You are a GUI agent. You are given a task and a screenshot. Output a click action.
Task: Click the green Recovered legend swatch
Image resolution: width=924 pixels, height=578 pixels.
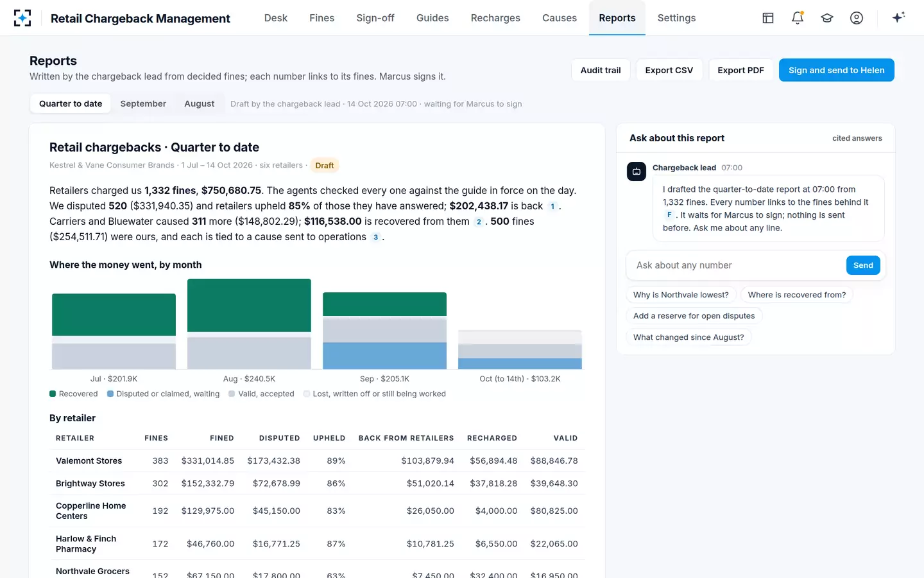click(x=53, y=394)
